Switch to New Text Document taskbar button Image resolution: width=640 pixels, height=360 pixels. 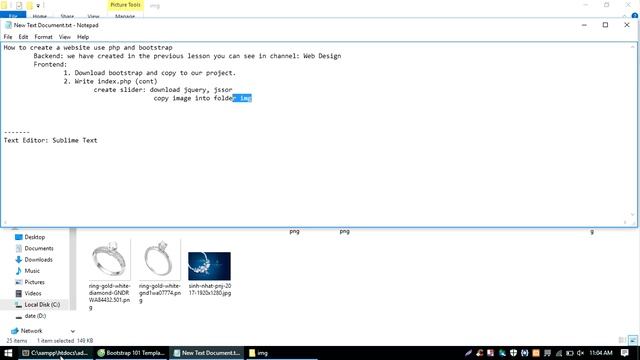click(x=207, y=353)
